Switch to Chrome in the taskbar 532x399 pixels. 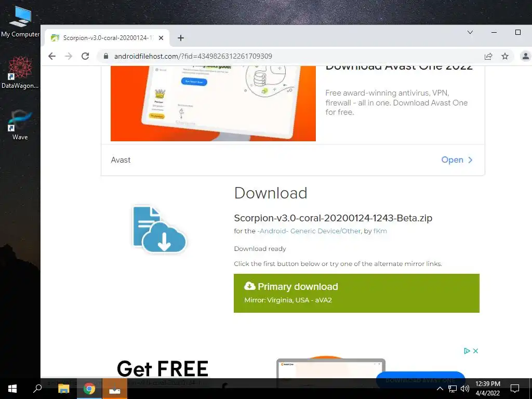[89, 389]
